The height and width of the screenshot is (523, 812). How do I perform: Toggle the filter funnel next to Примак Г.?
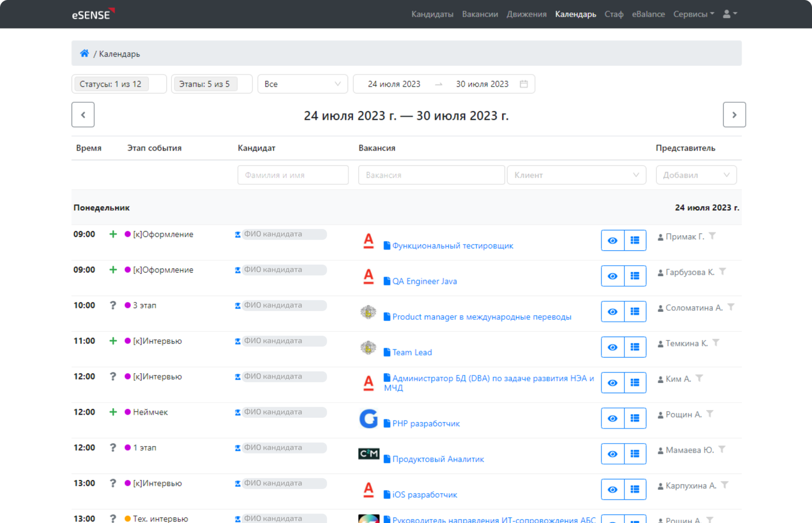click(x=712, y=236)
